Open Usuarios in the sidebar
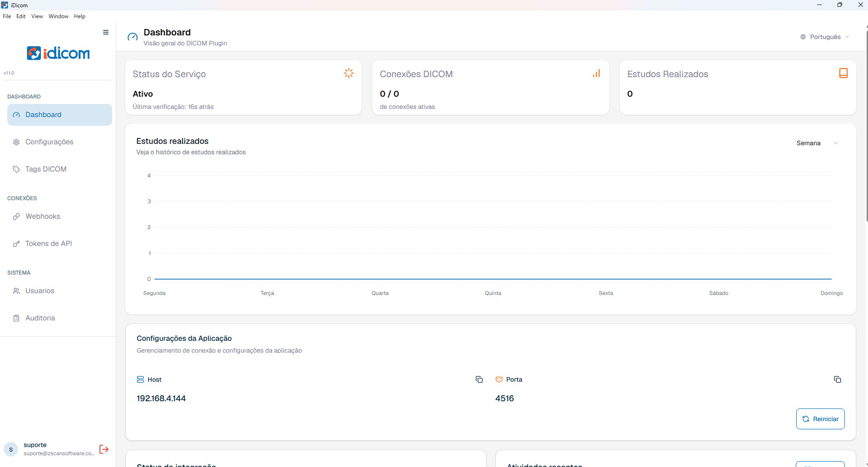 pyautogui.click(x=60, y=291)
